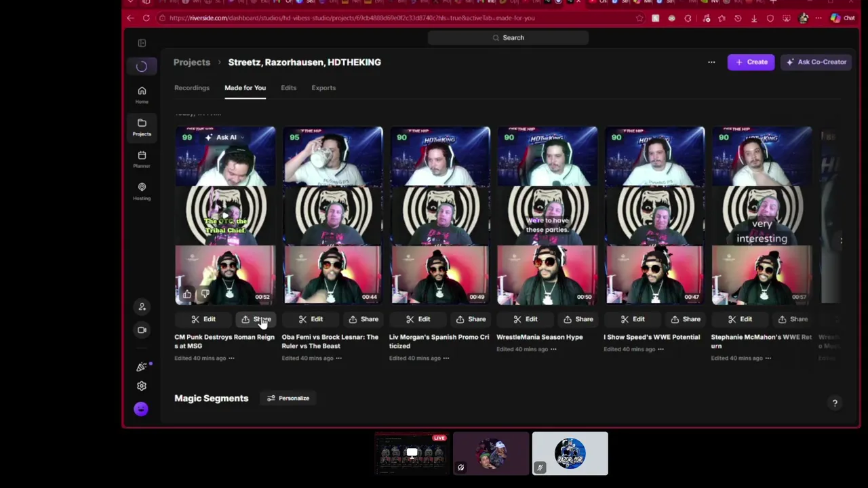The image size is (868, 488).
Task: Switch to the Exports tab
Action: coord(323,88)
